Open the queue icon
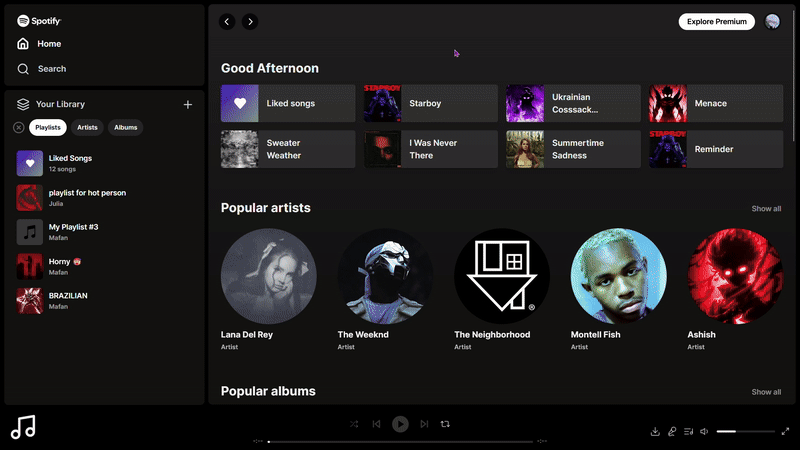This screenshot has width=800, height=450. tap(688, 432)
